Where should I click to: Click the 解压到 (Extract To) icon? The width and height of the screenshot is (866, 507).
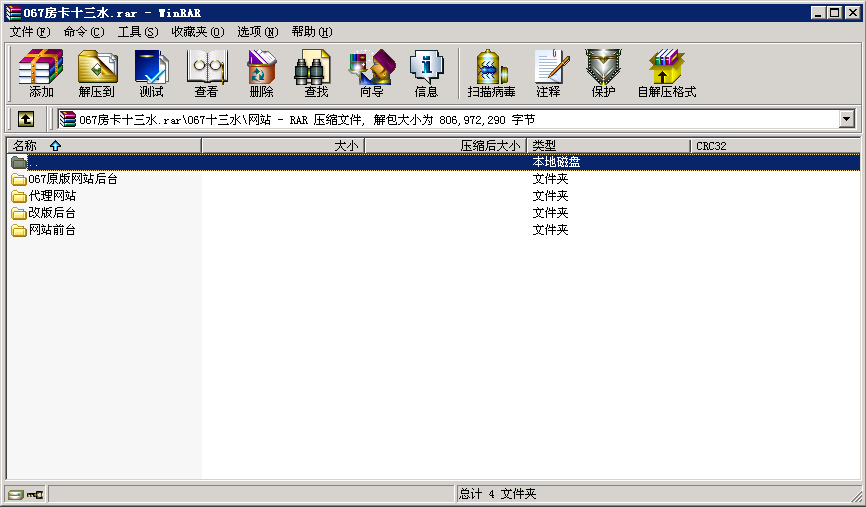pyautogui.click(x=97, y=73)
